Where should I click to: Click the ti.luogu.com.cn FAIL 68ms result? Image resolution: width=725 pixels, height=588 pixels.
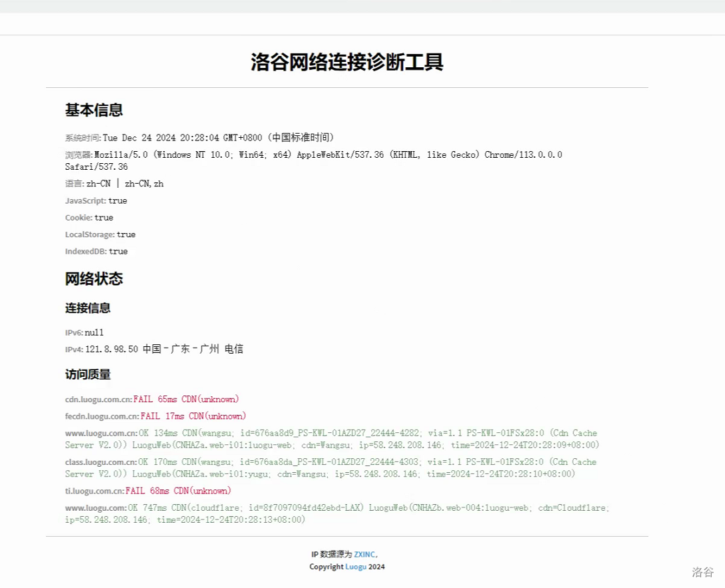(178, 491)
